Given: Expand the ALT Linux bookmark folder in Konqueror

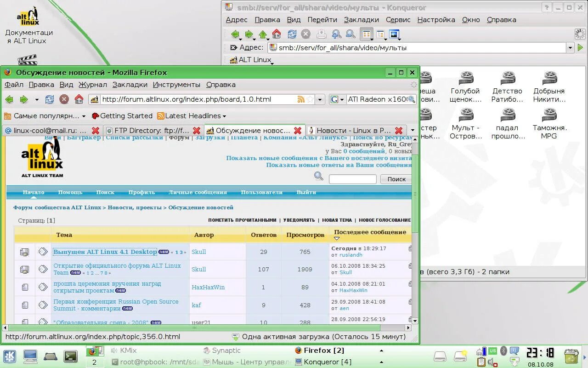Looking at the screenshot, I should (251, 60).
